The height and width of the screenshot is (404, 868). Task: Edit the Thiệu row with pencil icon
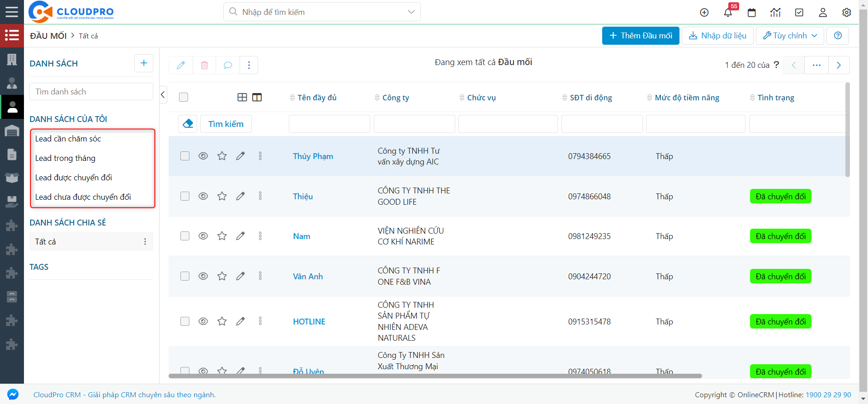(x=241, y=196)
